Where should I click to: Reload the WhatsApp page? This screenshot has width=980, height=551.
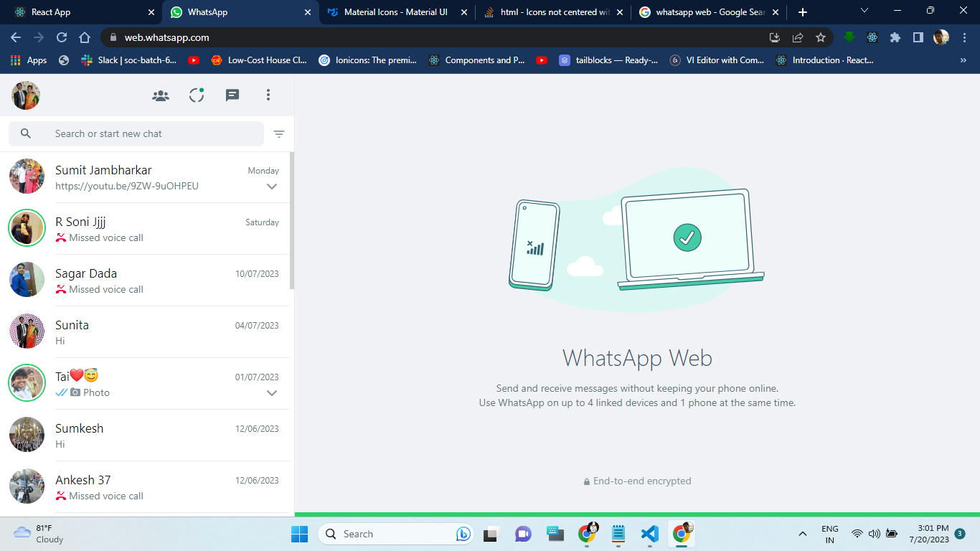click(62, 37)
